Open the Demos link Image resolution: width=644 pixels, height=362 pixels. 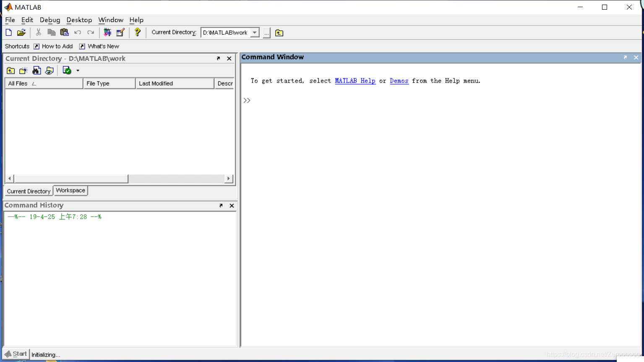click(x=399, y=81)
